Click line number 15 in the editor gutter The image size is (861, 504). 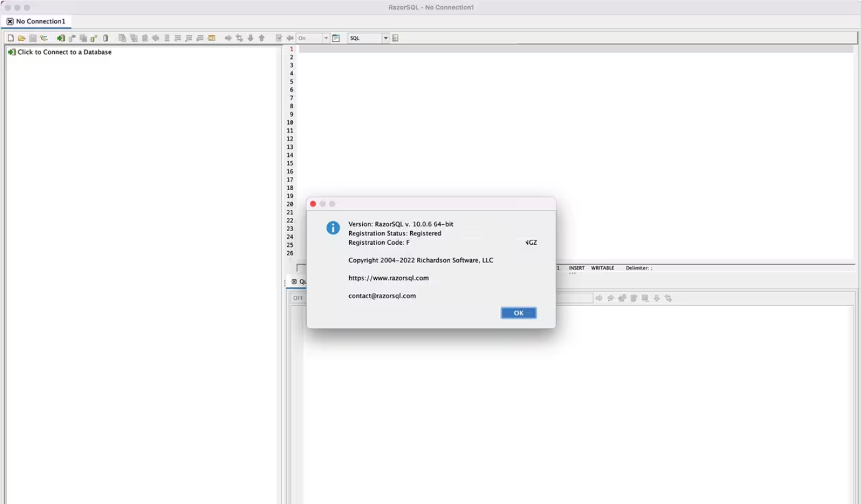click(290, 163)
